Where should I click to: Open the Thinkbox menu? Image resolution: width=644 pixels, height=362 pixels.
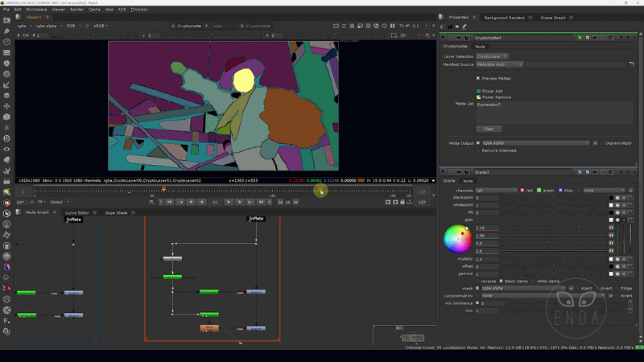pos(138,10)
